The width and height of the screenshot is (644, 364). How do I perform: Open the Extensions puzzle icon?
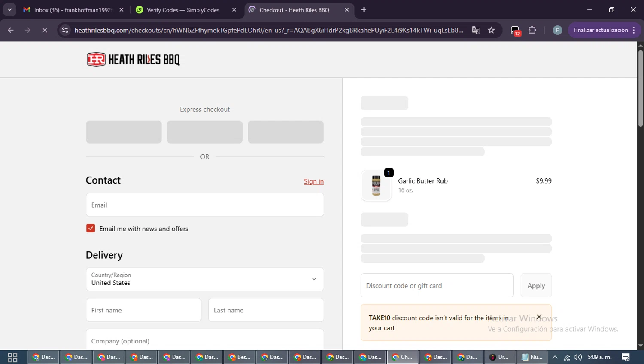[x=532, y=30]
